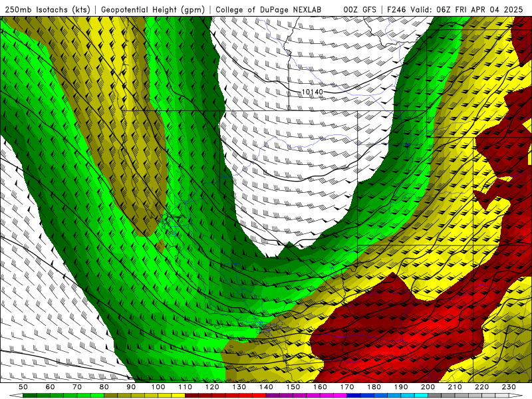Click the 200 knot scale label

pyautogui.click(x=428, y=387)
